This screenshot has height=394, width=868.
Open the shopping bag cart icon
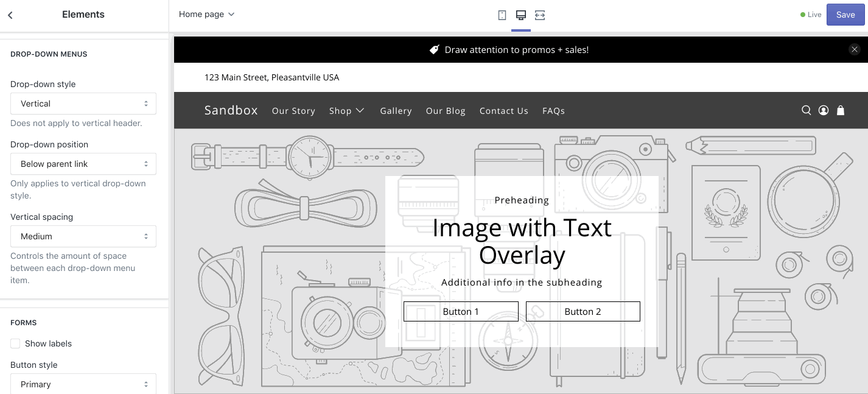(x=840, y=110)
